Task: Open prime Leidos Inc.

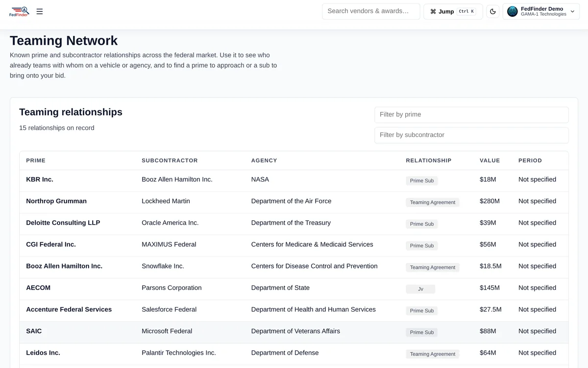Action: pyautogui.click(x=43, y=353)
